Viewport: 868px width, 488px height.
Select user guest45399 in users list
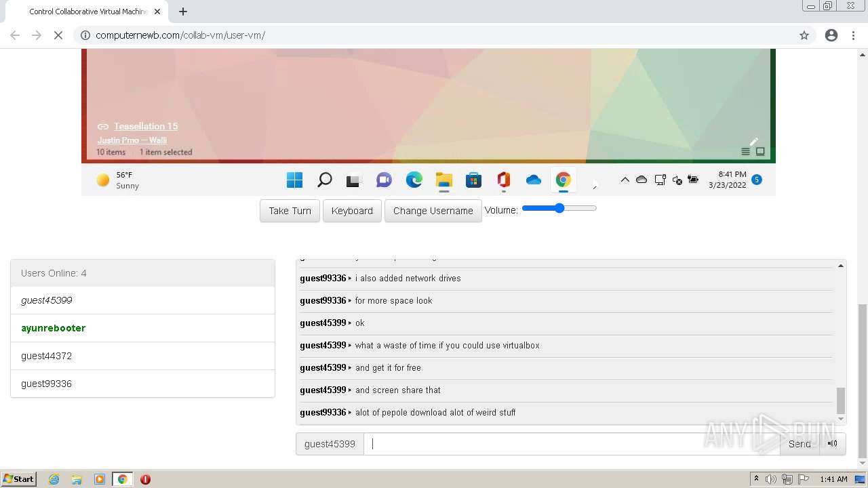point(142,300)
